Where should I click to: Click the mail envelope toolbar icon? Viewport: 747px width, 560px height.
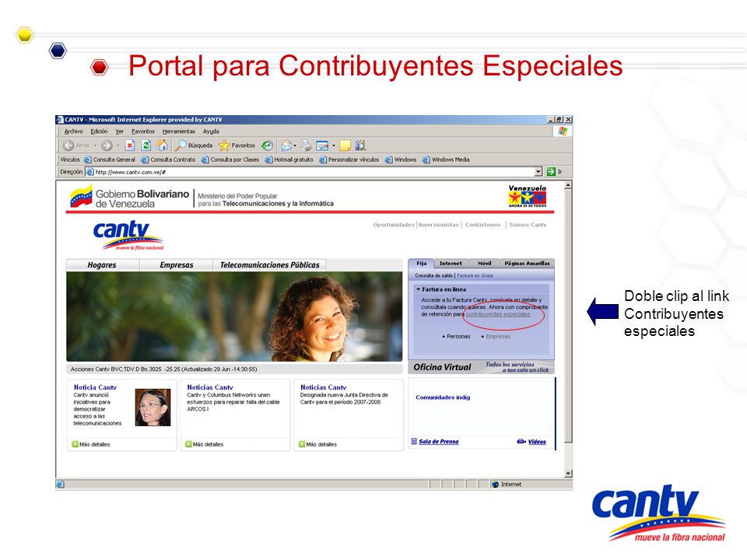[286, 145]
